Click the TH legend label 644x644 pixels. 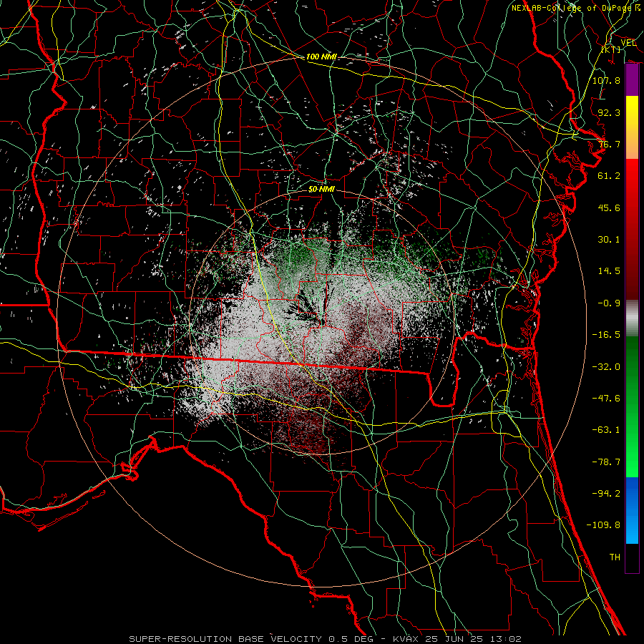615,557
